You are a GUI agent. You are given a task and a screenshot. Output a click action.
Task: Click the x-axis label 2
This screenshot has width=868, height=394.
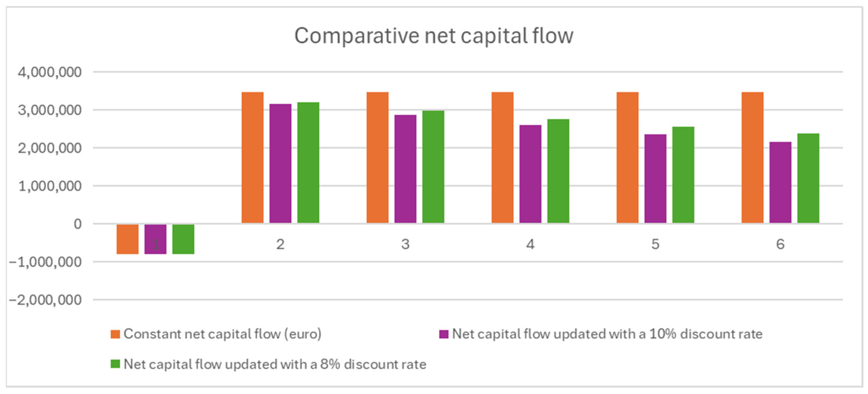[x=280, y=244]
